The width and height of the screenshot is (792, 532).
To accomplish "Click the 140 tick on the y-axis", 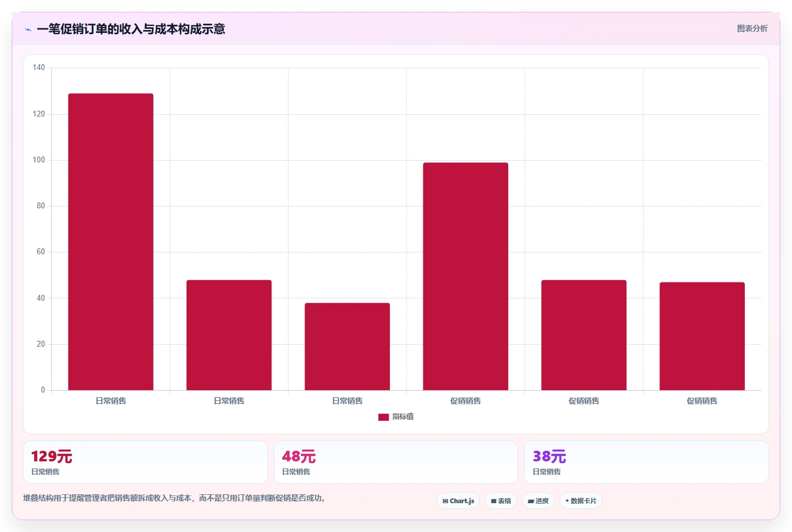I will point(39,68).
